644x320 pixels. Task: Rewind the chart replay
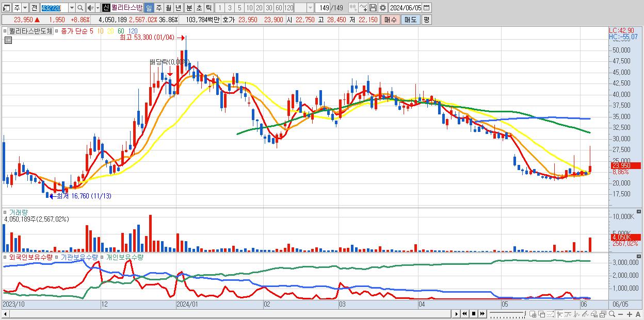pos(464,314)
